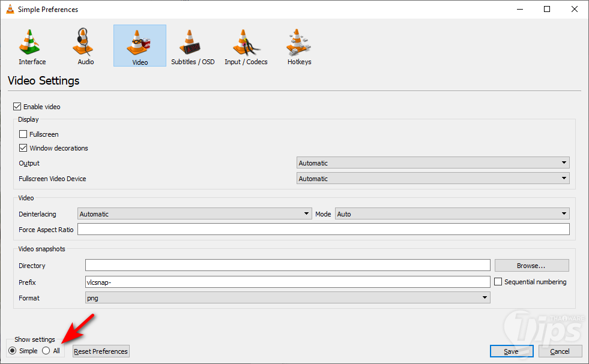Cancel the preferences dialog
589x364 pixels.
pos(560,351)
